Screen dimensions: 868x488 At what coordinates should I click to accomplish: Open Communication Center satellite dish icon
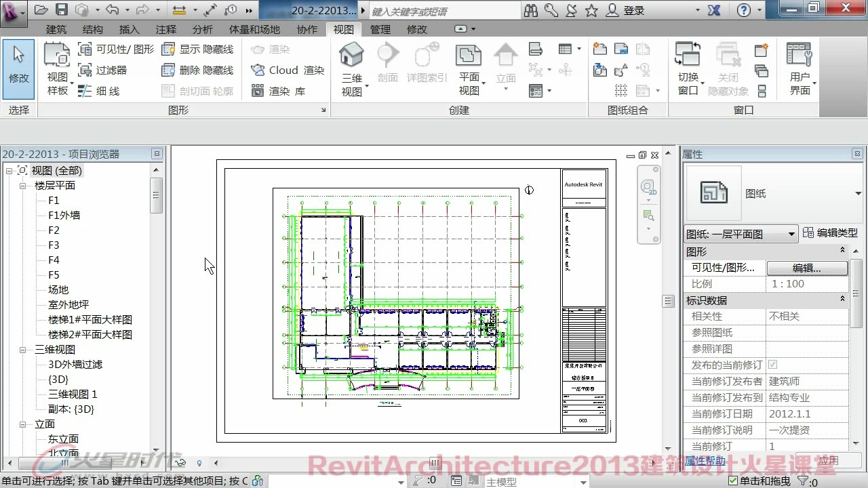pyautogui.click(x=571, y=10)
